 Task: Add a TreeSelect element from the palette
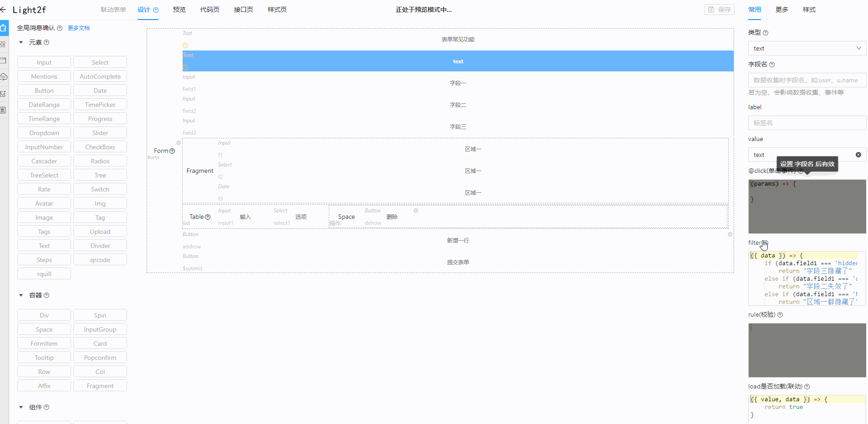(x=44, y=175)
